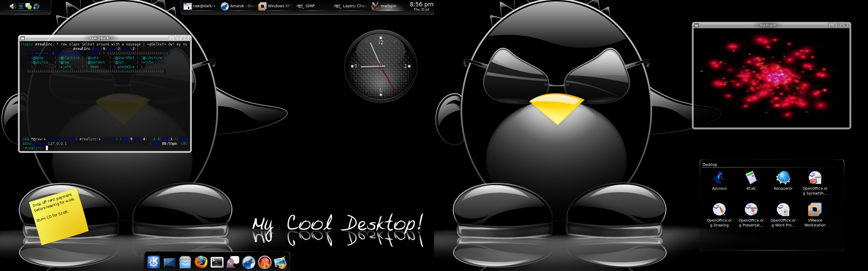Launch Firefox from the dock

[x=201, y=262]
